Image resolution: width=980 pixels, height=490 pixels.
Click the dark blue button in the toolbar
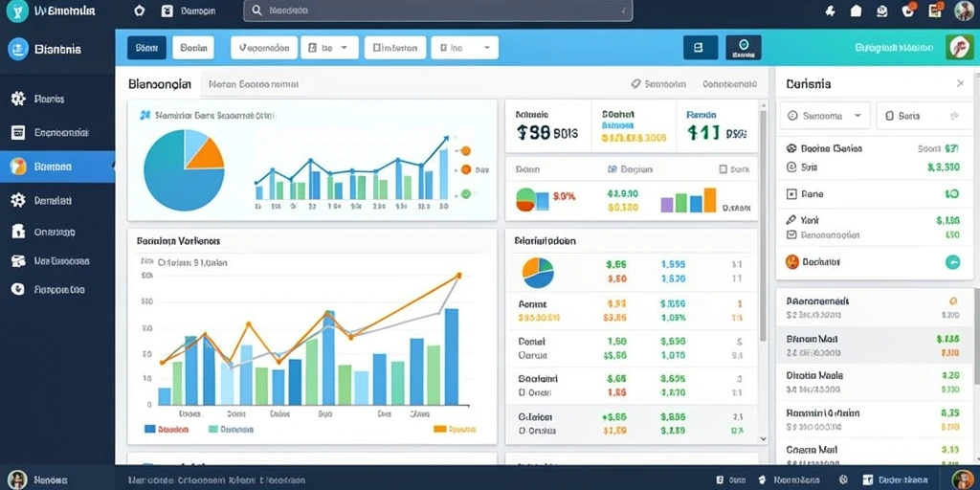pos(146,48)
